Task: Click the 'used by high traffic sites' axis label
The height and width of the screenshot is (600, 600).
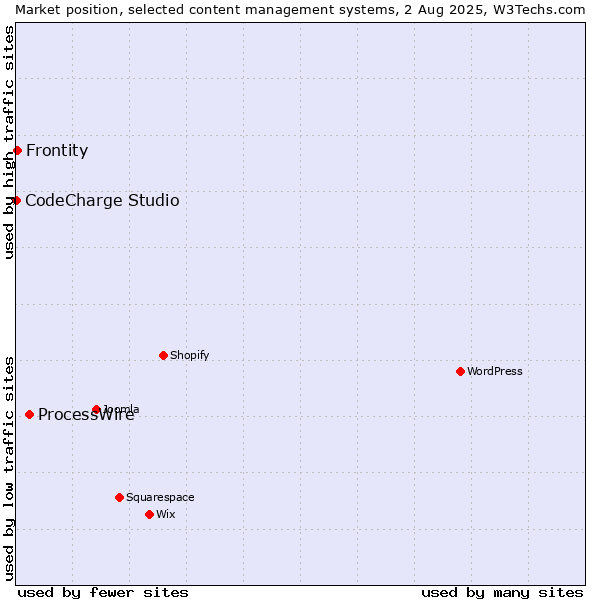Action: [9, 142]
